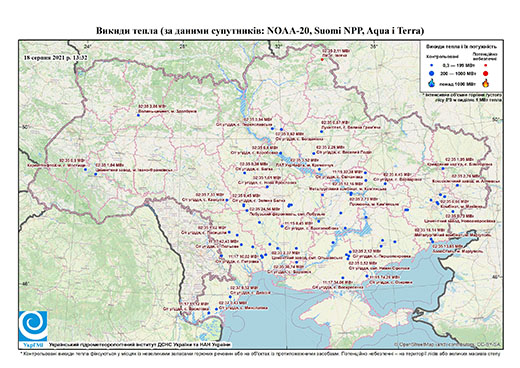Click the footnote text below the map
This screenshot has height=368, width=520.
260,353
